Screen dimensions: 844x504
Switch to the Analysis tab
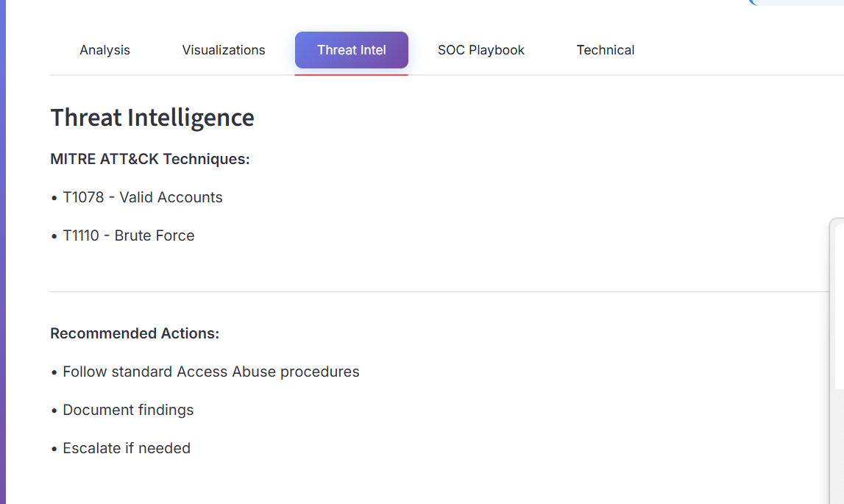coord(104,49)
